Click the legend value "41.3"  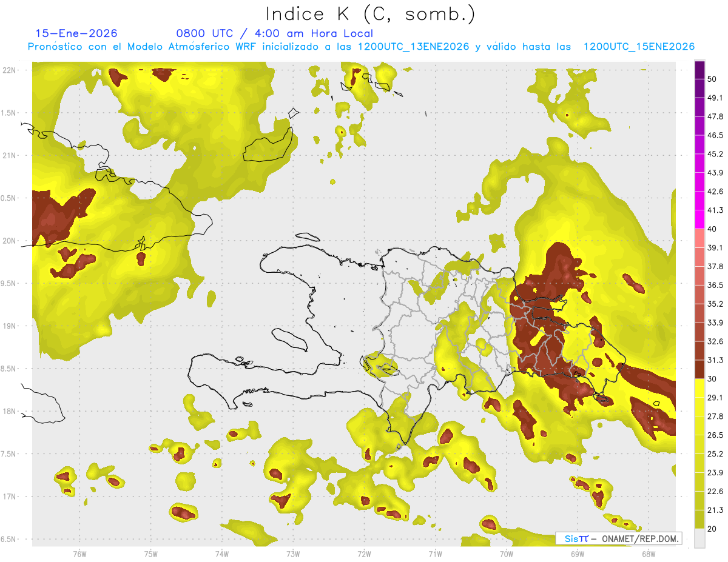tap(715, 210)
